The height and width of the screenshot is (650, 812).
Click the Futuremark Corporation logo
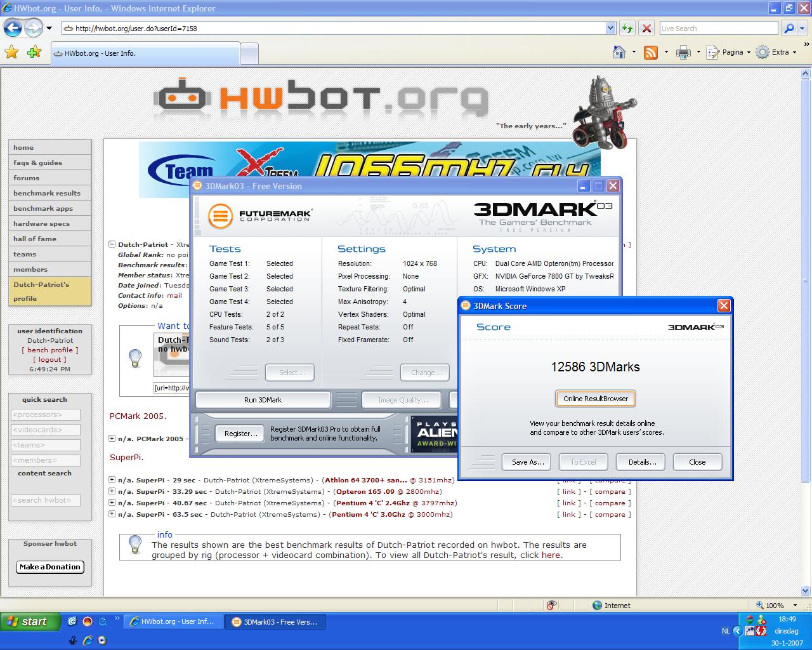click(x=260, y=215)
